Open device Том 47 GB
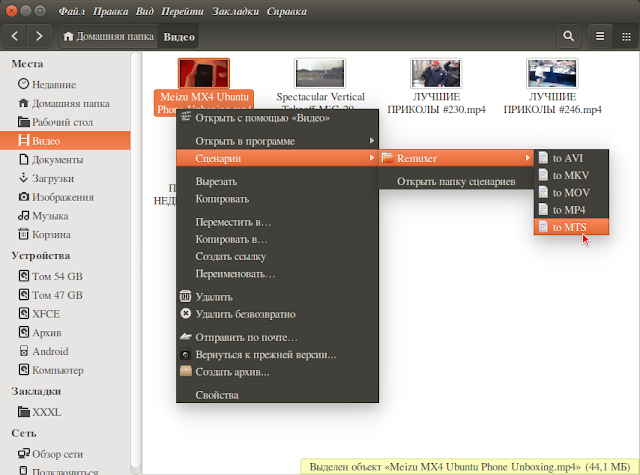The height and width of the screenshot is (475, 640). coord(65,295)
